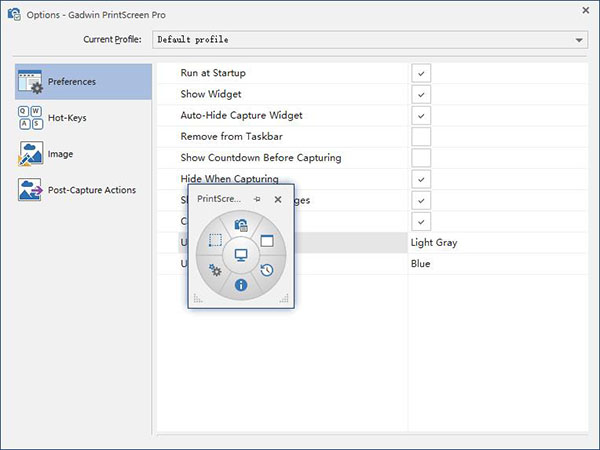Toggle the checkbox in the row ending in 'ges'
Screen dimensions: 600x450
point(421,201)
